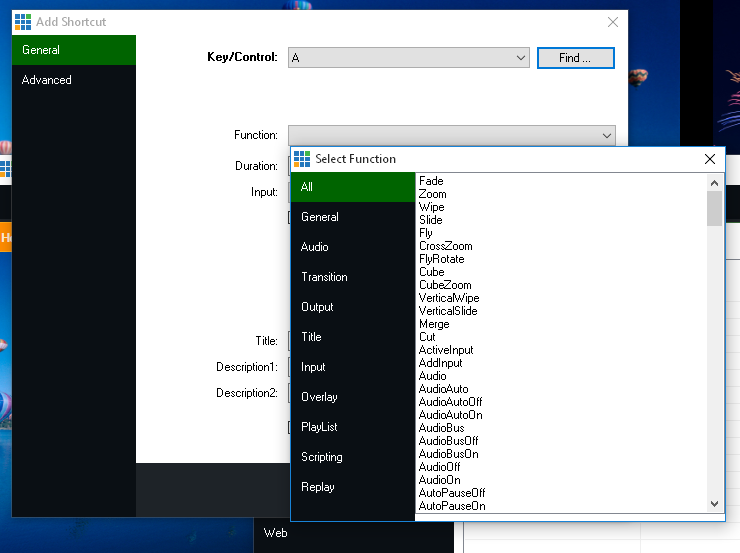Click the Find... button

(x=575, y=58)
